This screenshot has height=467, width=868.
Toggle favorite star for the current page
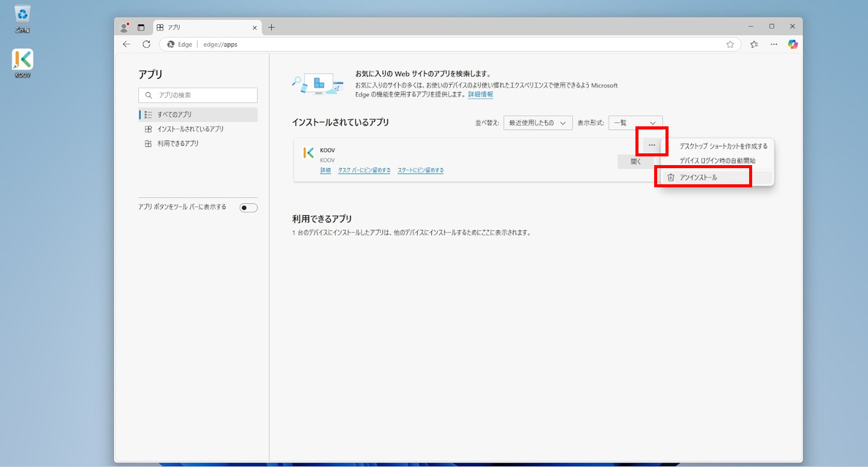[730, 44]
